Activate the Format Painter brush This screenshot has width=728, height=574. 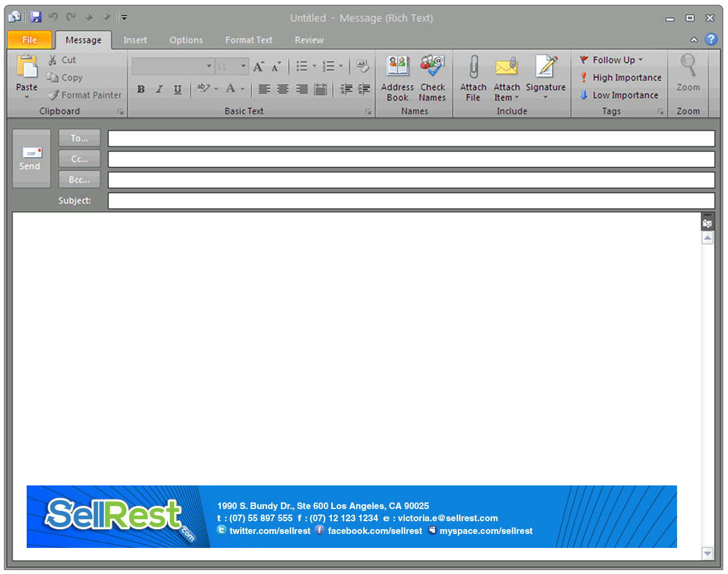pyautogui.click(x=53, y=95)
